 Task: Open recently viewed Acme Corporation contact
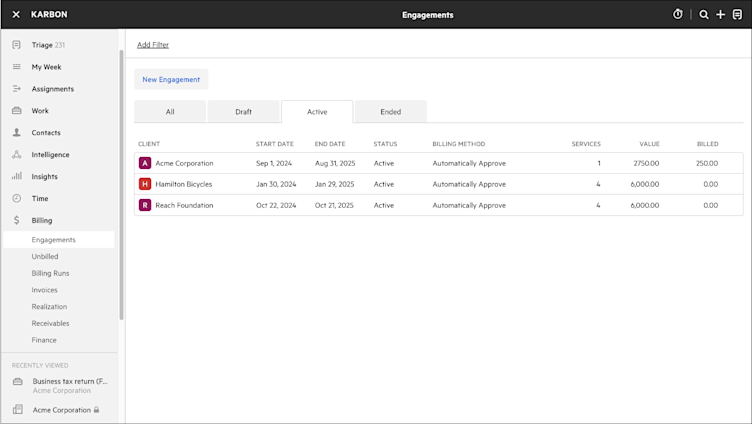point(61,410)
